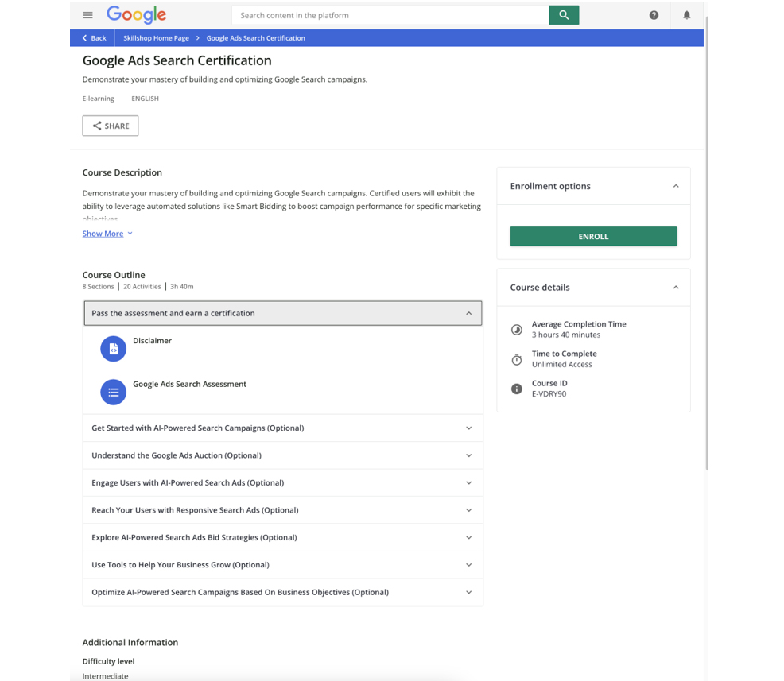
Task: Collapse the Course details panel
Action: (x=676, y=288)
